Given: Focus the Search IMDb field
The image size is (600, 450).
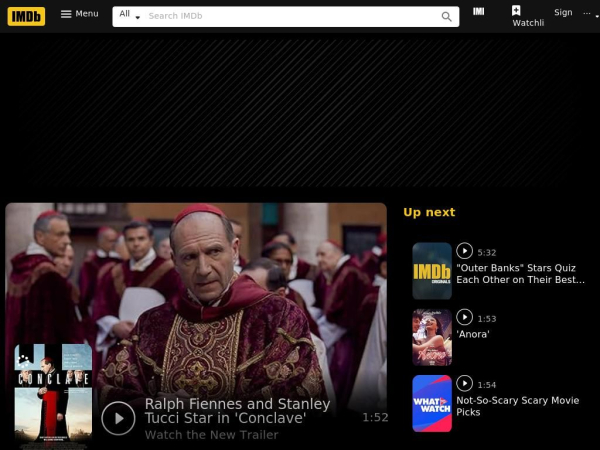Looking at the screenshot, I should [x=291, y=16].
